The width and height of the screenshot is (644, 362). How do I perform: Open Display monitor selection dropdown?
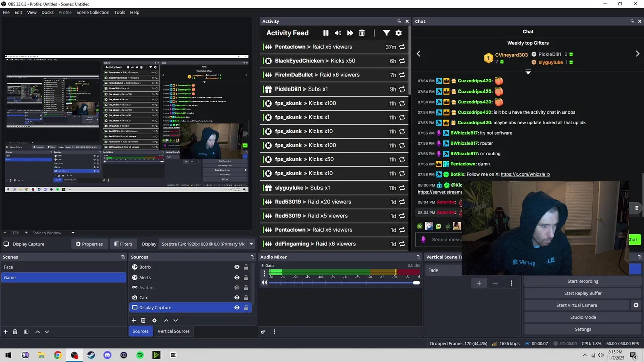pos(206,244)
